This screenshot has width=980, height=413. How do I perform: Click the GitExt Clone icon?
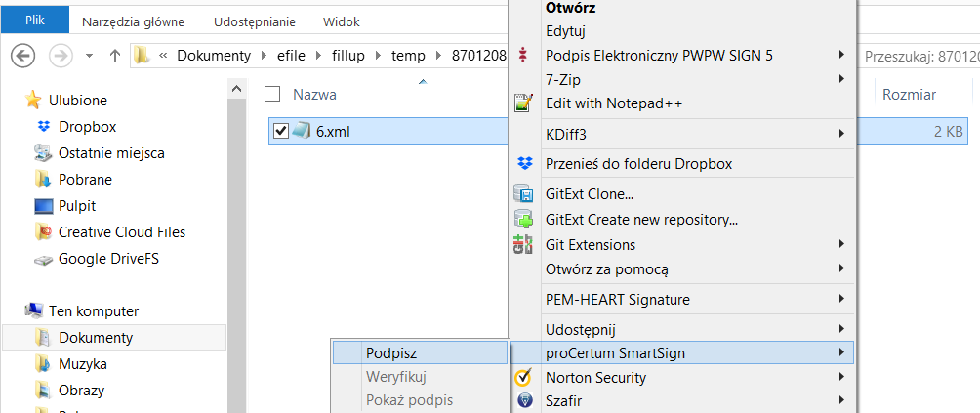point(523,193)
